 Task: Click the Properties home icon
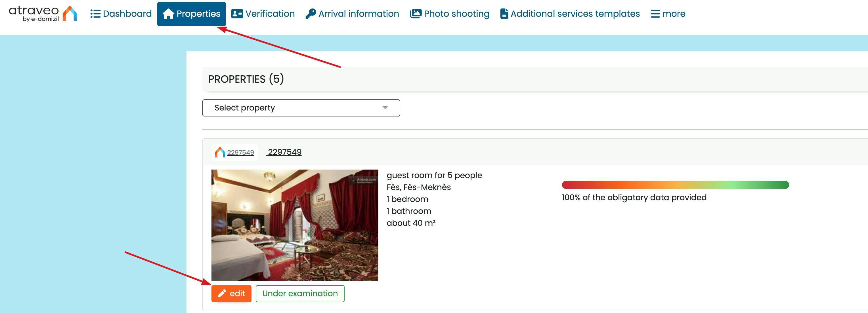pos(168,14)
